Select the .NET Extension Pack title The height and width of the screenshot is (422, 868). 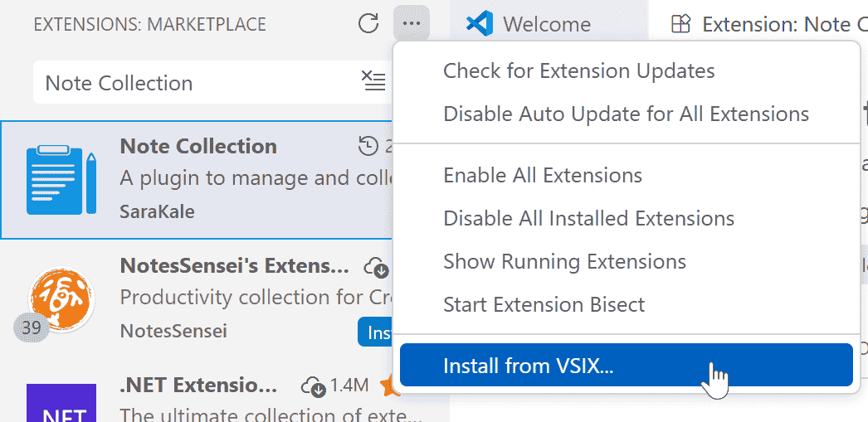(198, 386)
